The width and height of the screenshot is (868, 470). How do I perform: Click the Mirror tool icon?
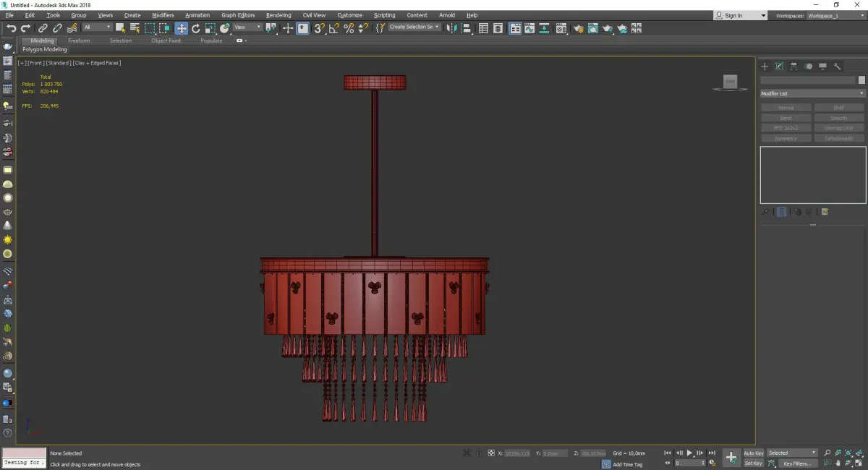pyautogui.click(x=451, y=28)
